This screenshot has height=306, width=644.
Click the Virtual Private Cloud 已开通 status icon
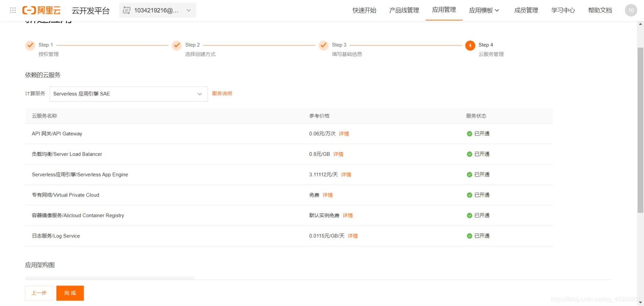pos(469,195)
